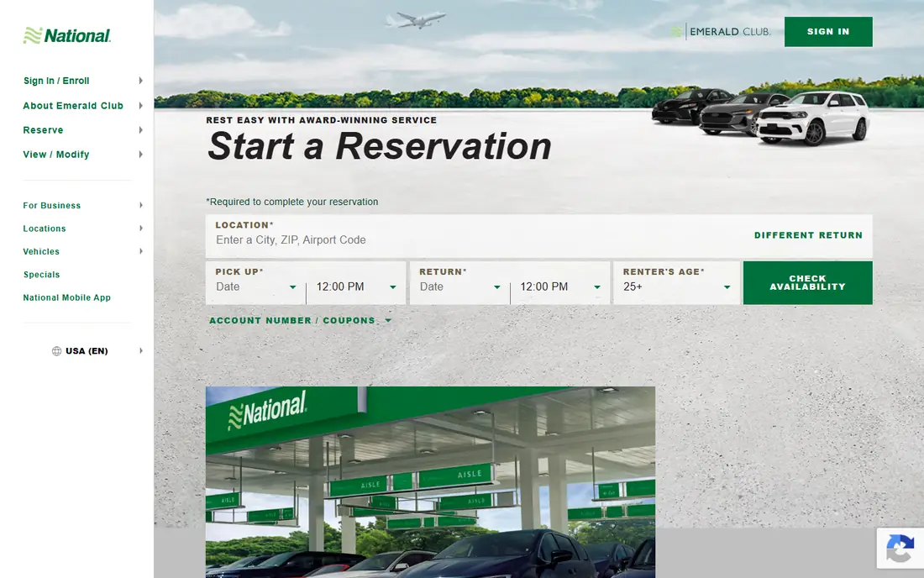This screenshot has height=578, width=924.
Task: Expand Account Number / Coupons section
Action: (x=300, y=321)
